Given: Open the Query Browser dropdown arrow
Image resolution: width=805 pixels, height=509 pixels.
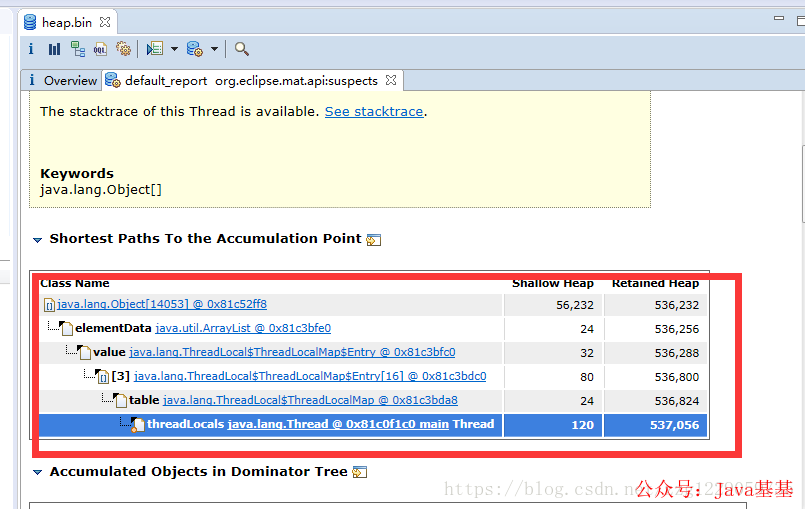Looking at the screenshot, I should tap(214, 49).
